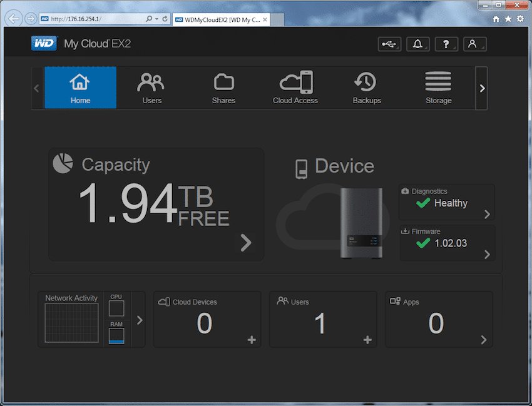Expand Diagnostics Healthy details arrow
The height and width of the screenshot is (406, 532).
click(x=487, y=214)
